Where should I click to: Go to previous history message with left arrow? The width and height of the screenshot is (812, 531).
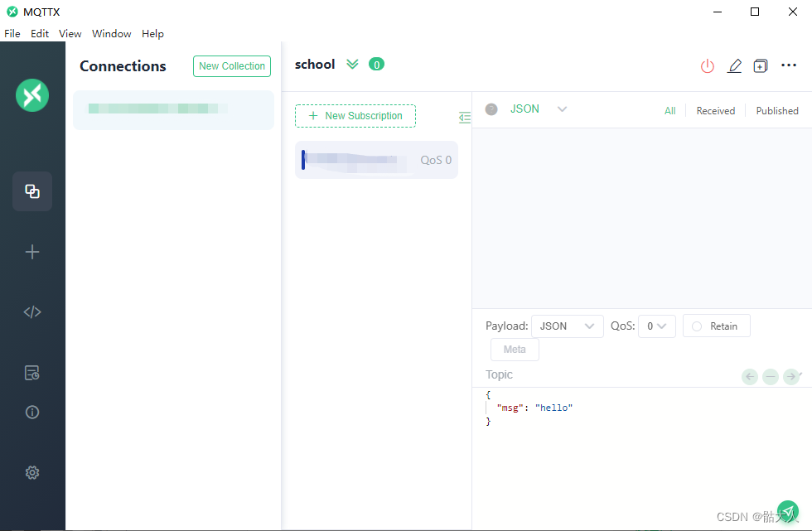[750, 377]
